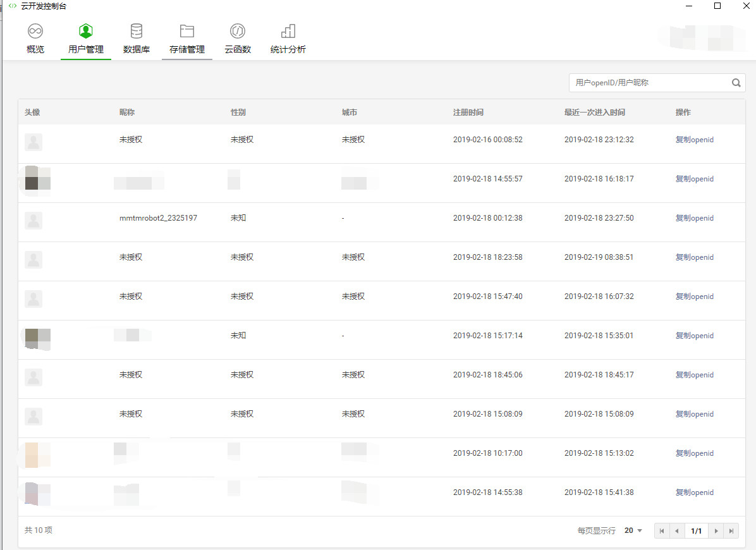Switch to the 用户管理 tab label
Viewport: 756px width, 550px height.
[86, 49]
